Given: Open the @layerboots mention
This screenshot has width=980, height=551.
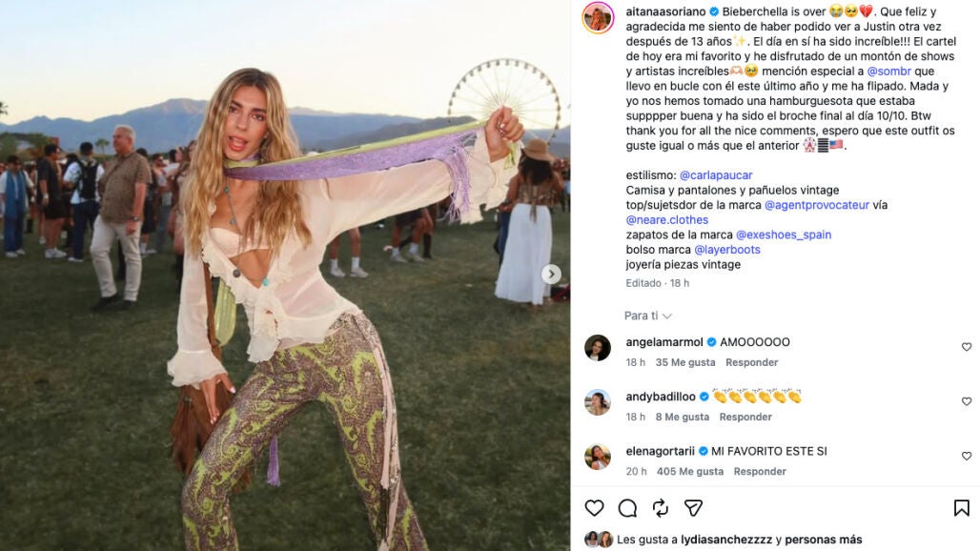Looking at the screenshot, I should (726, 250).
